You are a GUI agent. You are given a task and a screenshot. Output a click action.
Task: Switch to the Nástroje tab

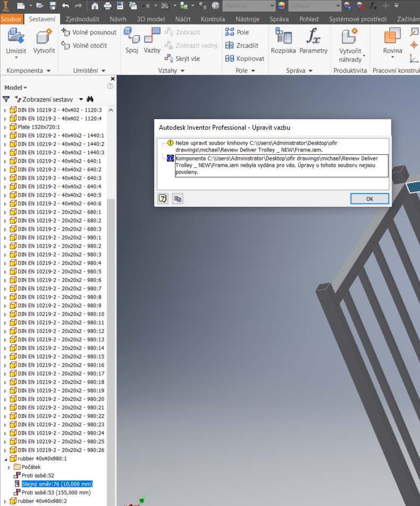click(247, 19)
